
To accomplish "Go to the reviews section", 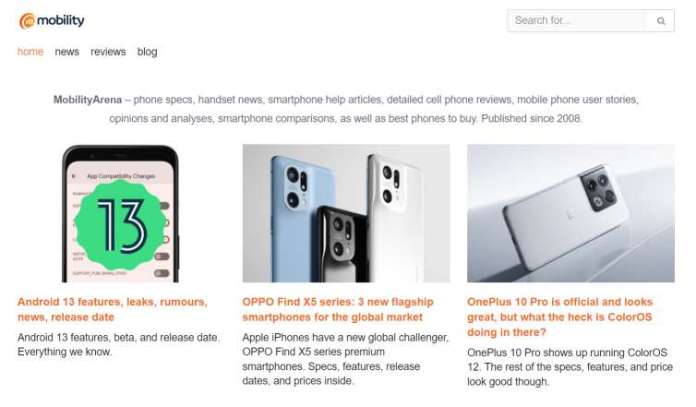I will [x=108, y=52].
